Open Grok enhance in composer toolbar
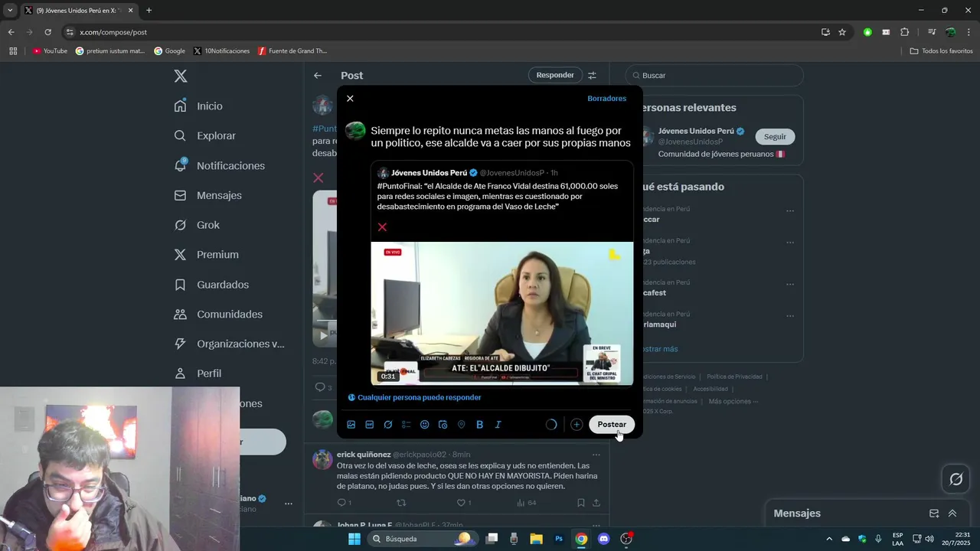Image resolution: width=980 pixels, height=551 pixels. click(388, 425)
